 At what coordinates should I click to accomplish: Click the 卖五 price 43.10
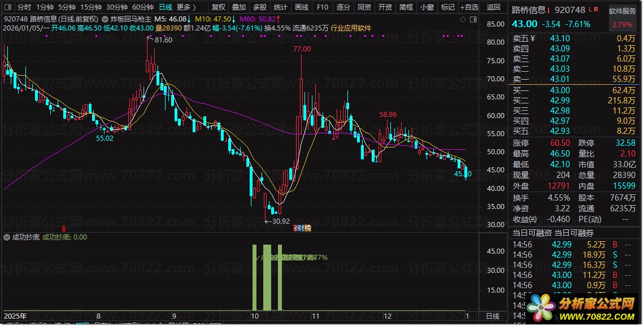pyautogui.click(x=560, y=38)
